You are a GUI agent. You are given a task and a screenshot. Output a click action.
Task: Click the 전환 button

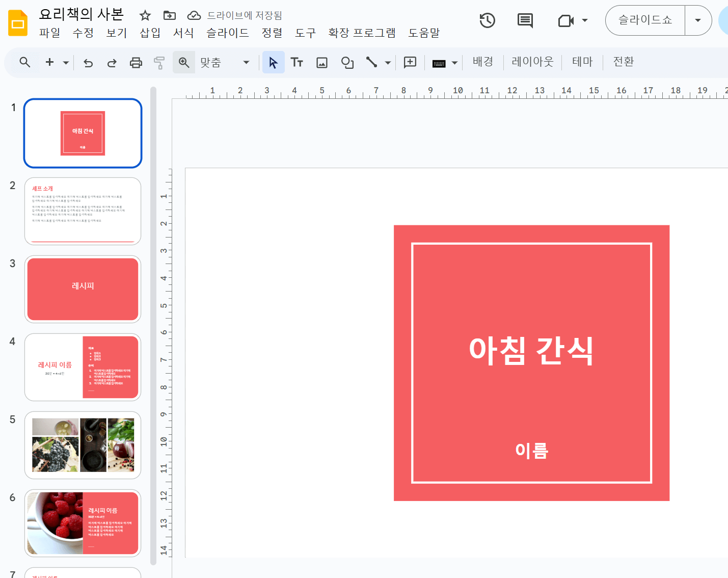pyautogui.click(x=623, y=62)
